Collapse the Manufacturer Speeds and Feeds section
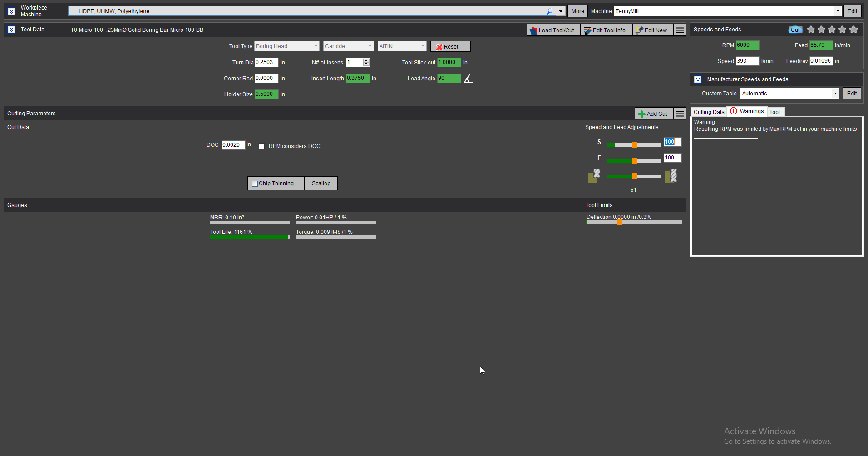This screenshot has width=868, height=456. click(x=698, y=79)
